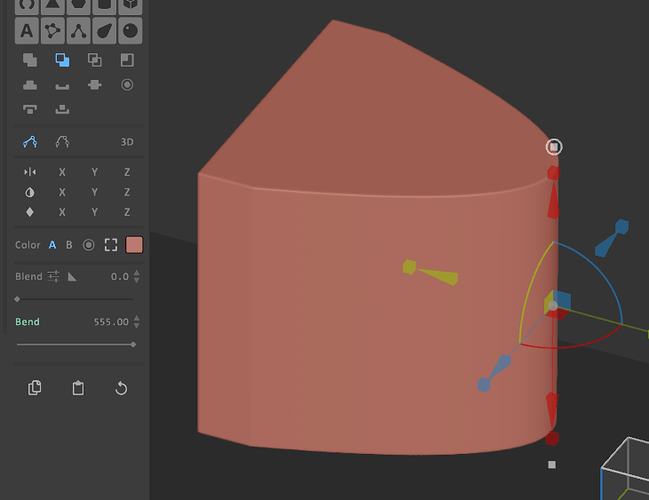
Task: Click the white circled handle atop shape
Action: pyautogui.click(x=554, y=147)
